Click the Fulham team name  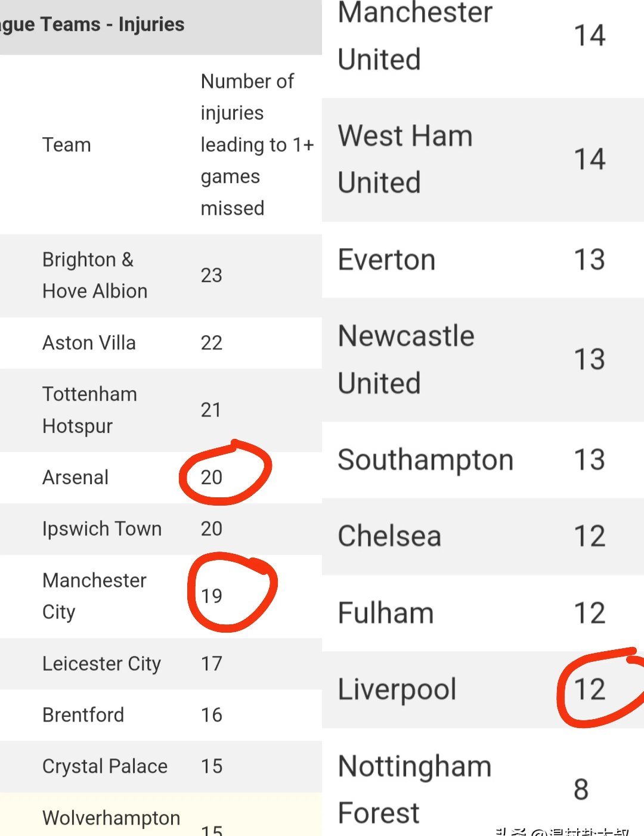point(385,613)
